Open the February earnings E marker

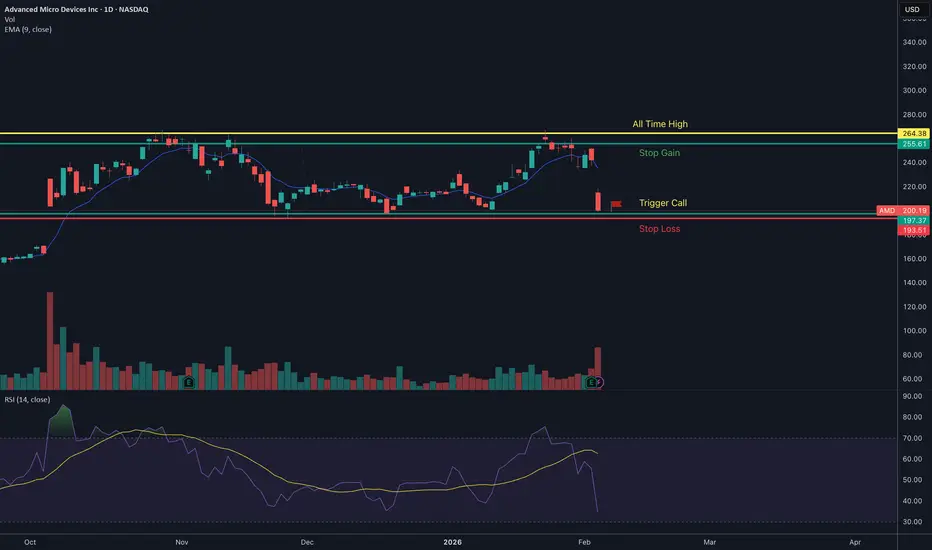pyautogui.click(x=591, y=382)
